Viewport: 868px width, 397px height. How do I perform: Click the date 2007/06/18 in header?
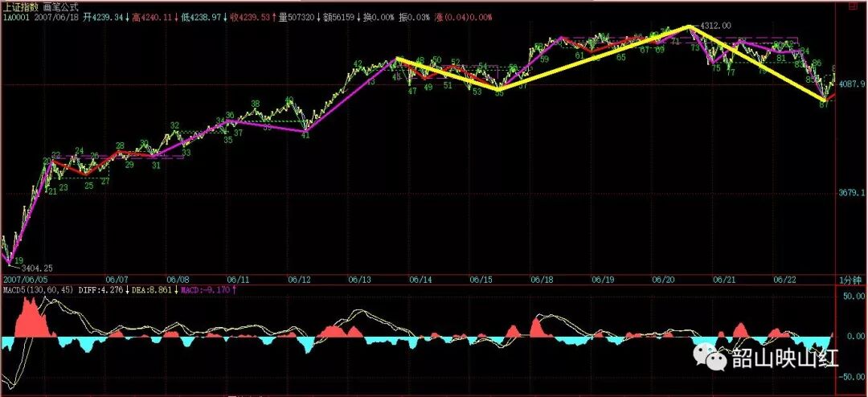pyautogui.click(x=56, y=18)
